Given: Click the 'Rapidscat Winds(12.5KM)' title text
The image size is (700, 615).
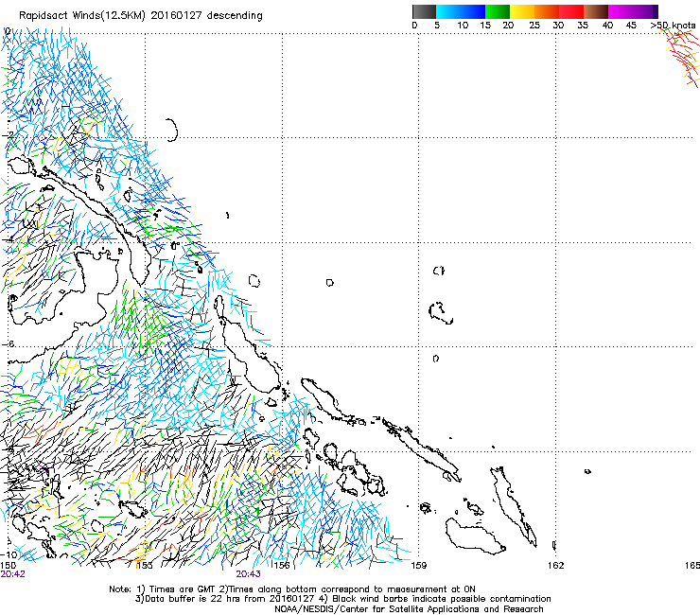Looking at the screenshot, I should click(82, 16).
